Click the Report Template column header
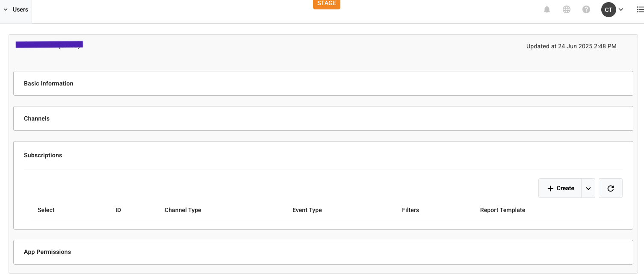The width and height of the screenshot is (644, 277). (502, 210)
